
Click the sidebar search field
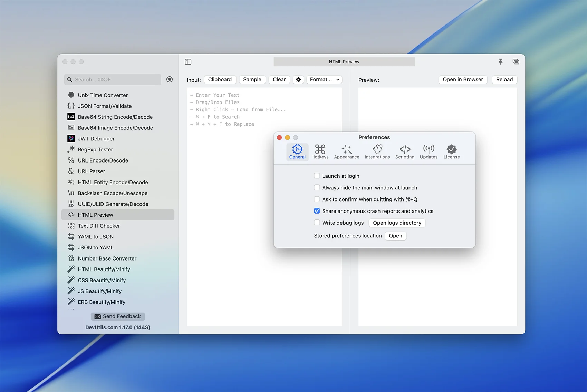(113, 80)
